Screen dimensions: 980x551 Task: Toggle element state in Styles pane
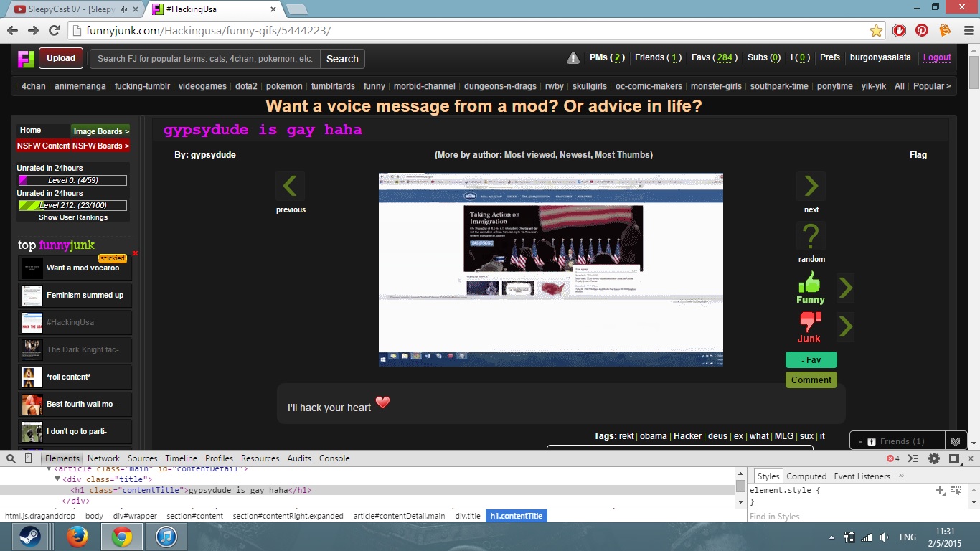point(956,490)
